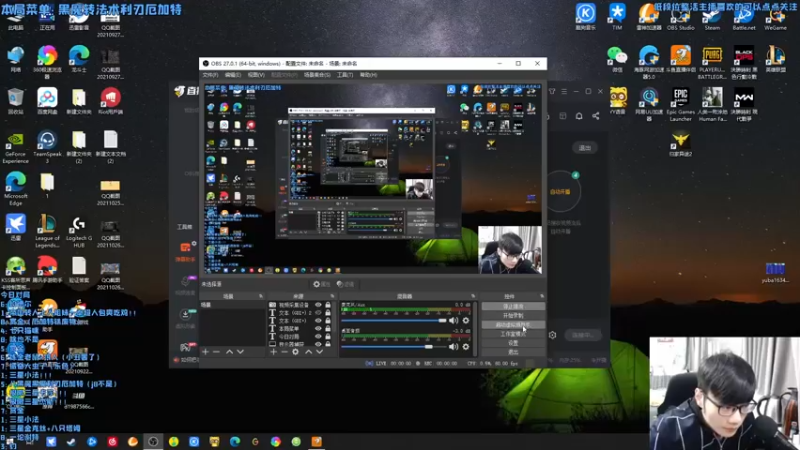
Task: Move scene up in Scenes panel
Action: coord(229,352)
